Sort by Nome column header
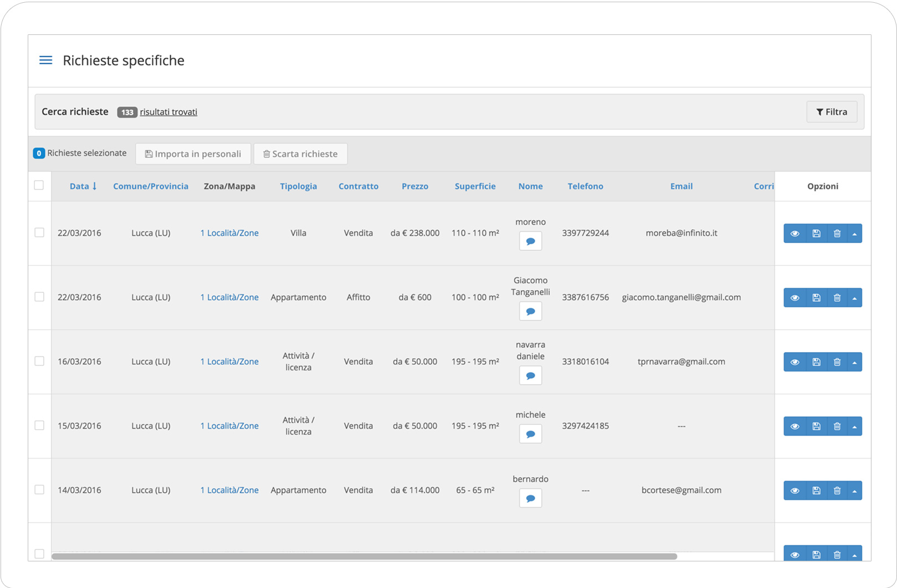The width and height of the screenshot is (897, 588). tap(530, 186)
